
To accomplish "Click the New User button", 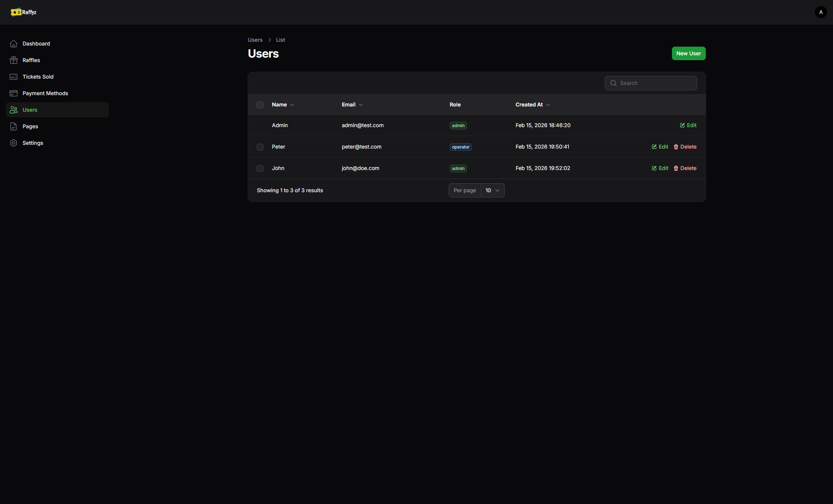I will pos(688,53).
